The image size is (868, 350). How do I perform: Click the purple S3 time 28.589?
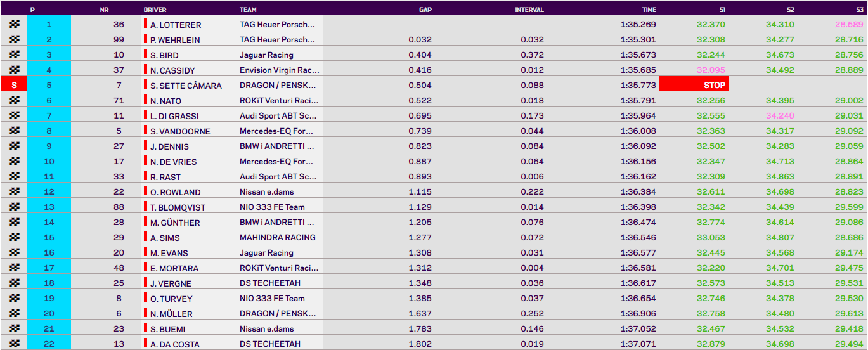coord(849,24)
